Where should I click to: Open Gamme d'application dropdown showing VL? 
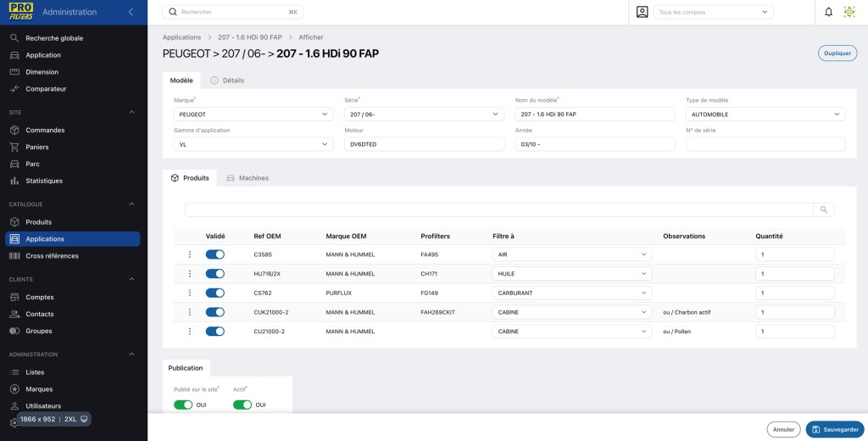tap(253, 144)
